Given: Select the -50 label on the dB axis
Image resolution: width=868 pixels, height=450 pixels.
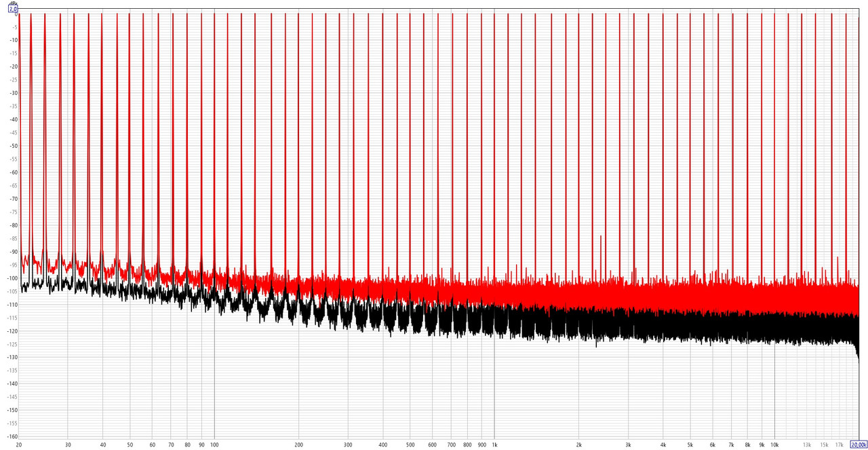Looking at the screenshot, I should click(x=14, y=146).
